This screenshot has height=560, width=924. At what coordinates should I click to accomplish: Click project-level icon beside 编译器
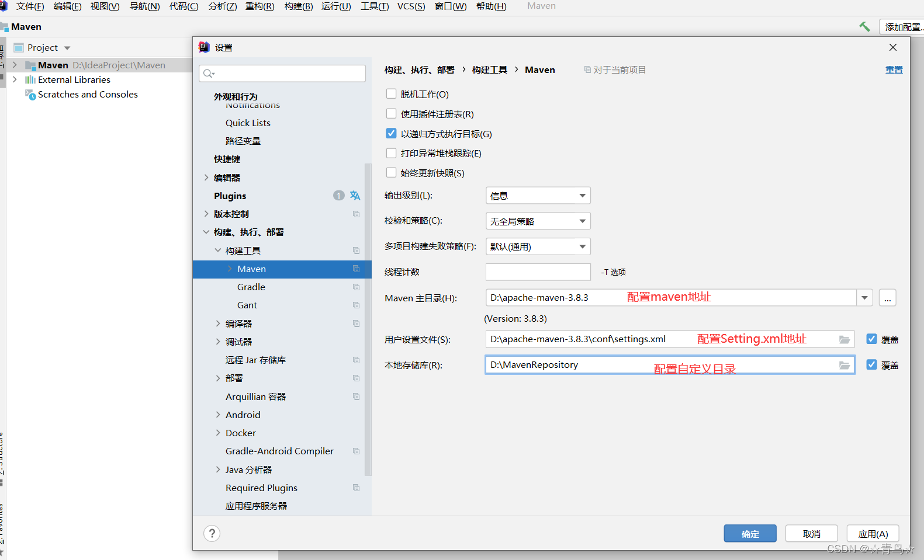point(356,324)
